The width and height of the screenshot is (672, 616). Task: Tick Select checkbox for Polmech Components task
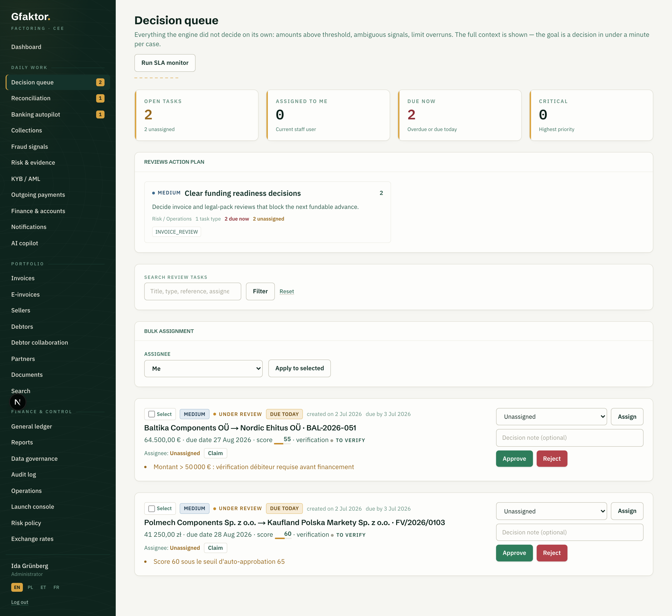tap(152, 509)
